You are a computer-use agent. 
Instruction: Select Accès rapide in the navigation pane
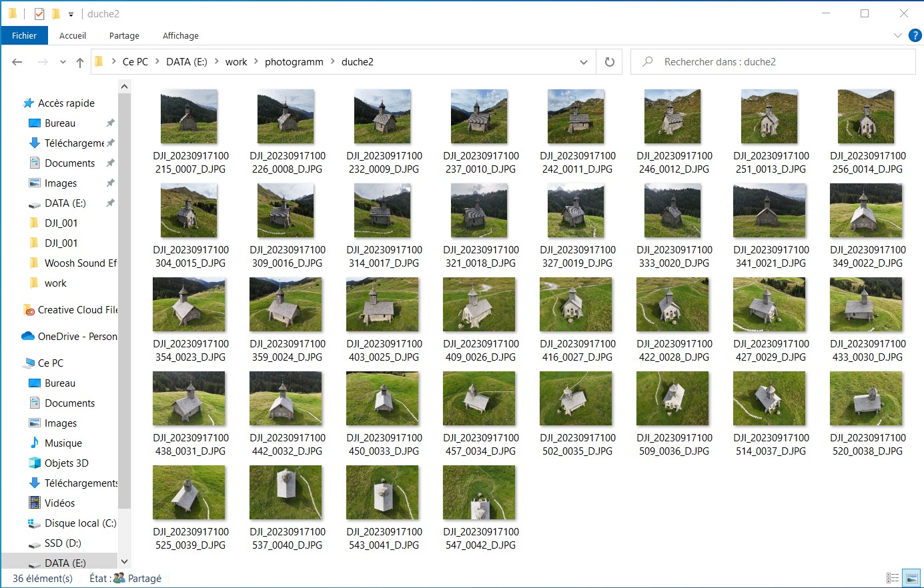(66, 103)
